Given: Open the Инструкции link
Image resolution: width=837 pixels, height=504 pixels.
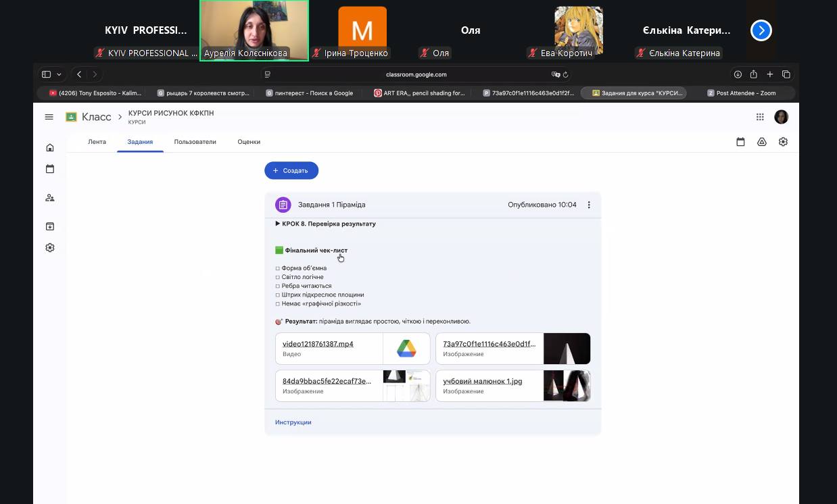Looking at the screenshot, I should coord(293,422).
